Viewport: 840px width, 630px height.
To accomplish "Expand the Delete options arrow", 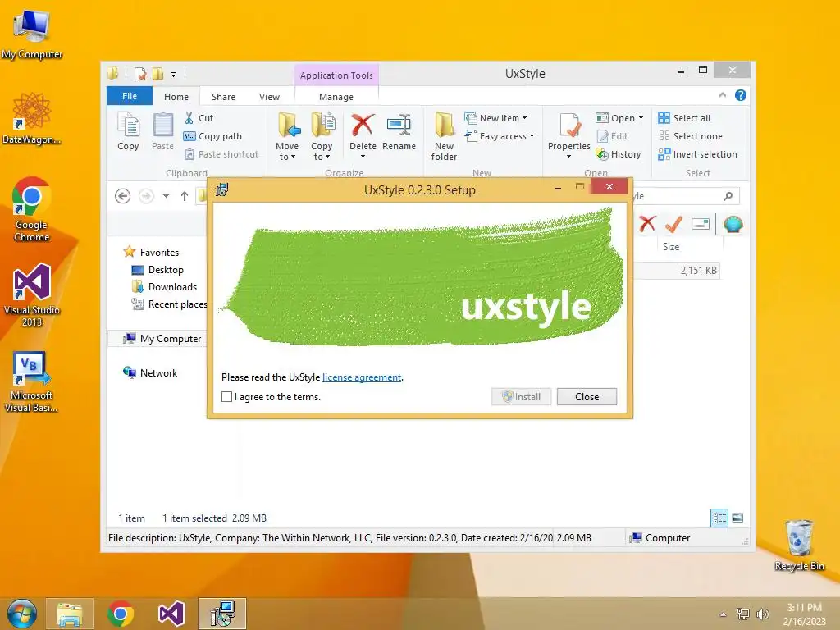I will (x=363, y=157).
